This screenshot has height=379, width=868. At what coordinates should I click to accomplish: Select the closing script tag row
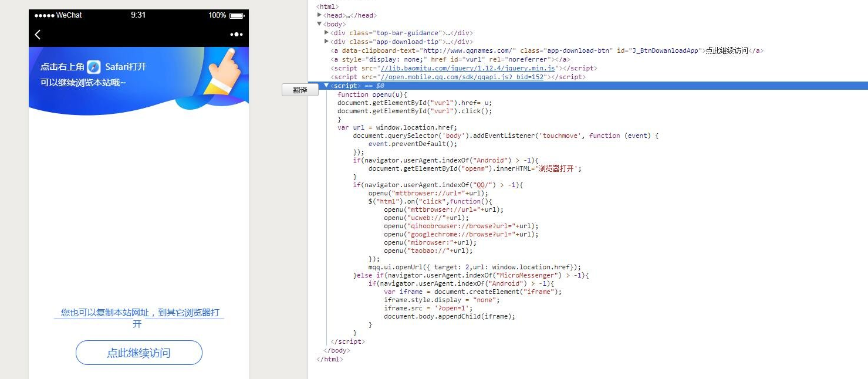(x=348, y=341)
